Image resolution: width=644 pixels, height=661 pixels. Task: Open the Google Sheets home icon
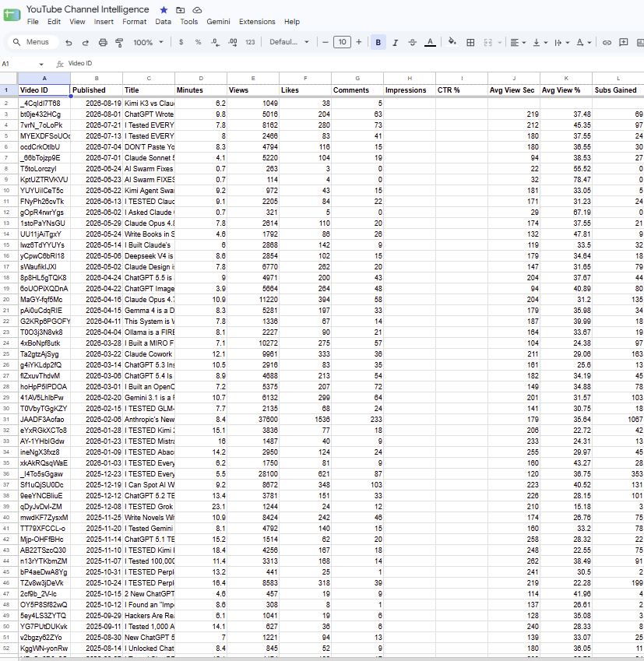point(12,15)
